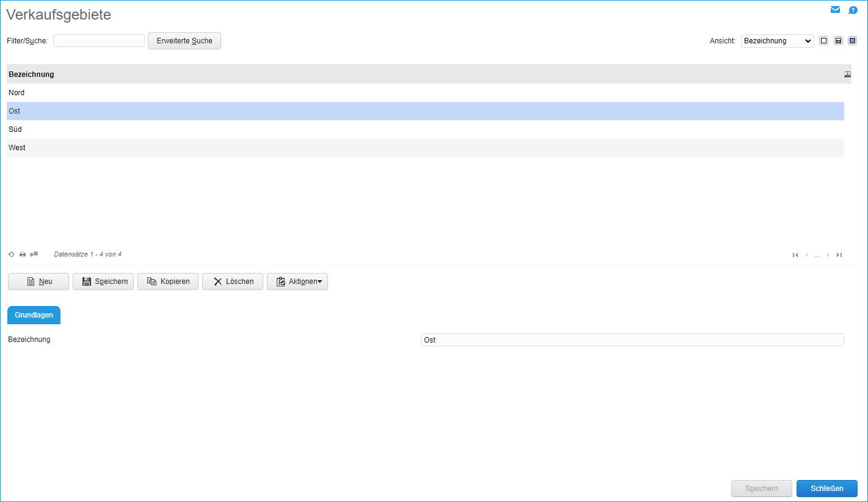Click the blue Schließen button
Viewport: 868px width, 502px height.
827,489
